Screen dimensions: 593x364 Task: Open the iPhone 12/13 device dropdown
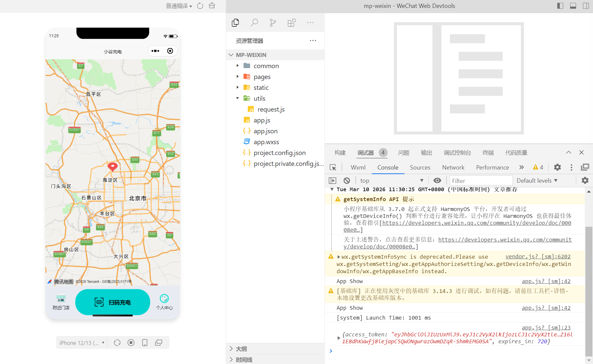click(x=82, y=343)
